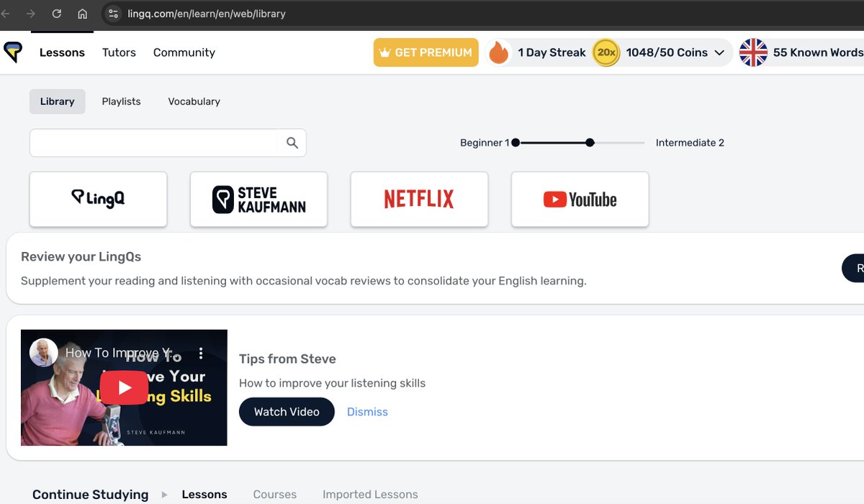Click the How To Improve video thumbnail
The width and height of the screenshot is (864, 504).
tap(124, 387)
